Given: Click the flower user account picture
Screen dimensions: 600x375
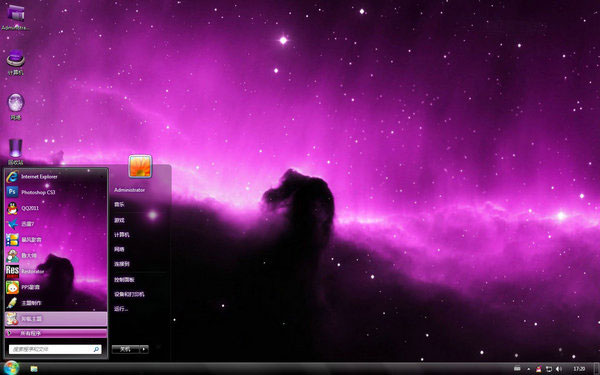Looking at the screenshot, I should click(140, 166).
